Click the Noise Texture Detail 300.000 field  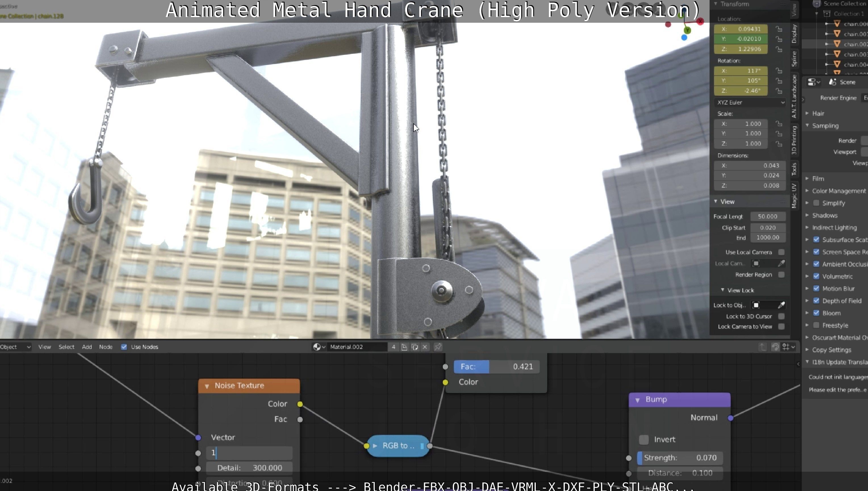[x=249, y=468]
